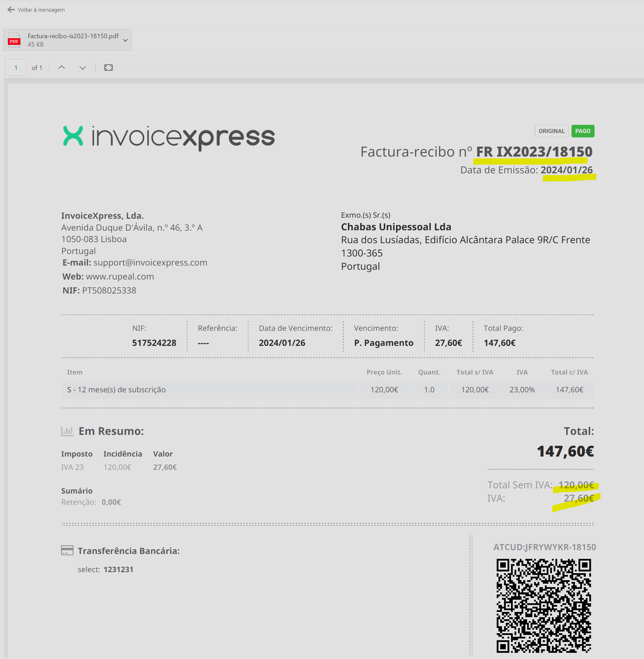
Task: Click the page number input field
Action: tap(16, 68)
